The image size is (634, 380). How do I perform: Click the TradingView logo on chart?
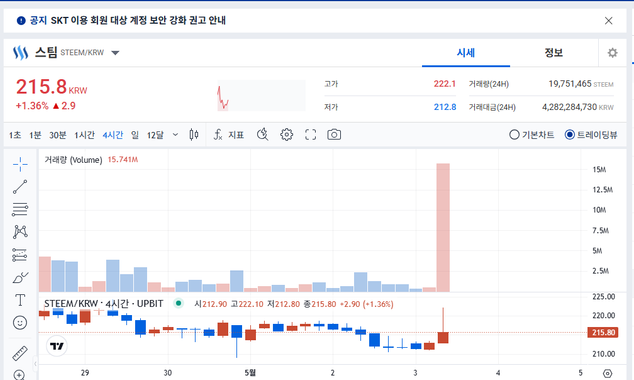point(57,346)
